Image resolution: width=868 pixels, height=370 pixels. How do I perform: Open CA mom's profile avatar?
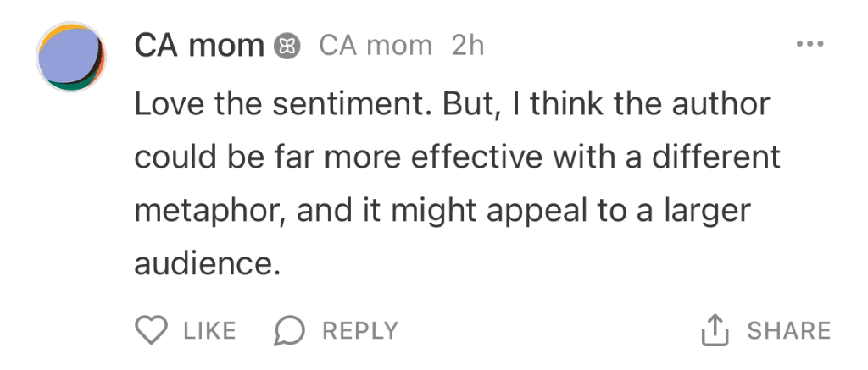pos(70,58)
